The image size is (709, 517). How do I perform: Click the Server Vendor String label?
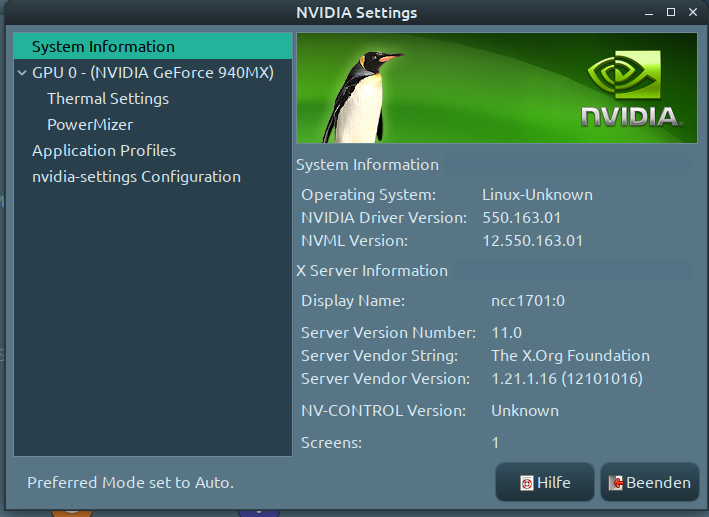pyautogui.click(x=379, y=356)
